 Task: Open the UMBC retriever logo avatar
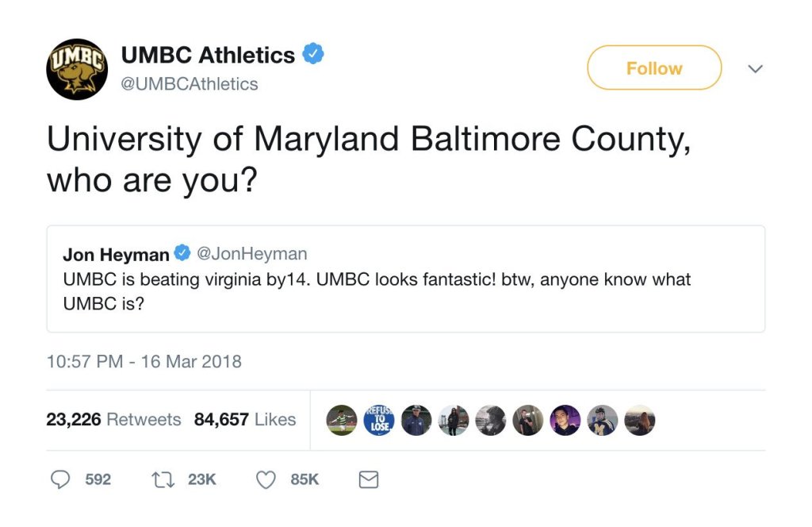tap(77, 69)
